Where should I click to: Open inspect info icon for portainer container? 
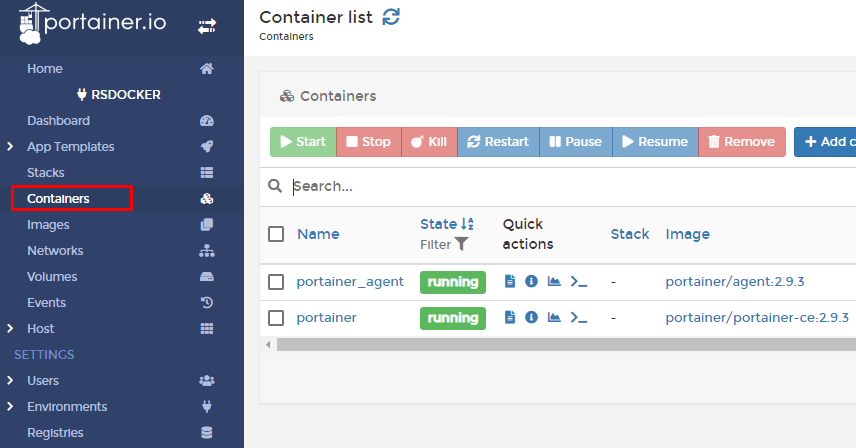(531, 318)
